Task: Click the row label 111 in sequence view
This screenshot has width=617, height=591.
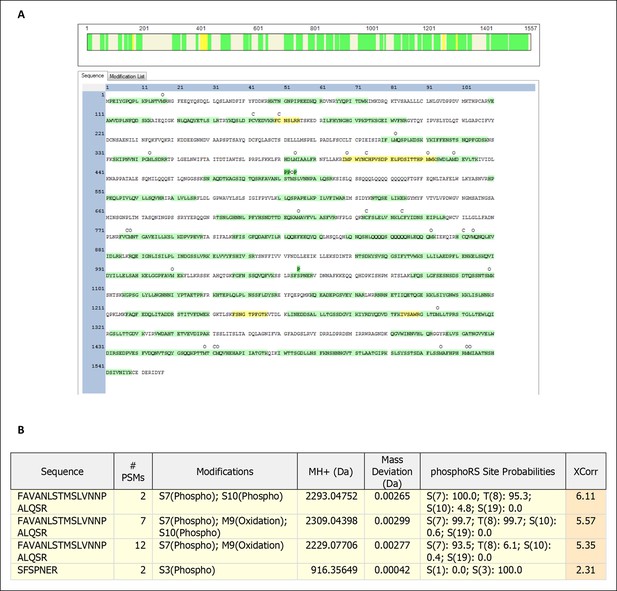Action: click(99, 114)
